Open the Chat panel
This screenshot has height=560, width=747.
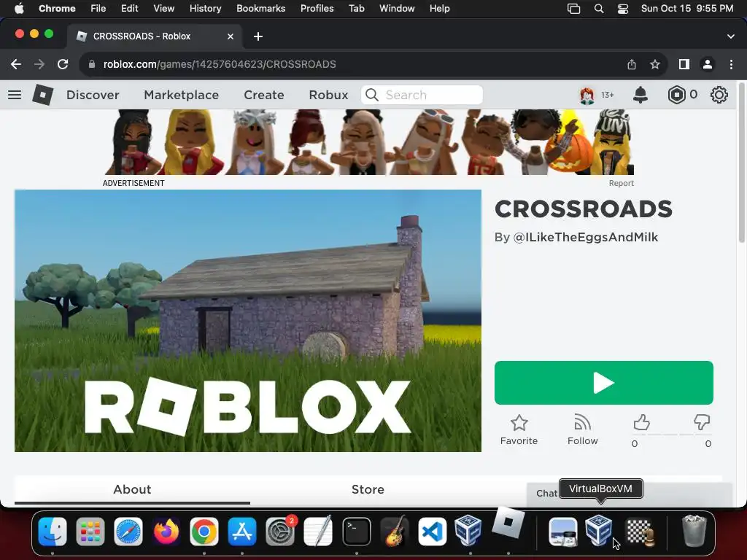[x=546, y=494]
